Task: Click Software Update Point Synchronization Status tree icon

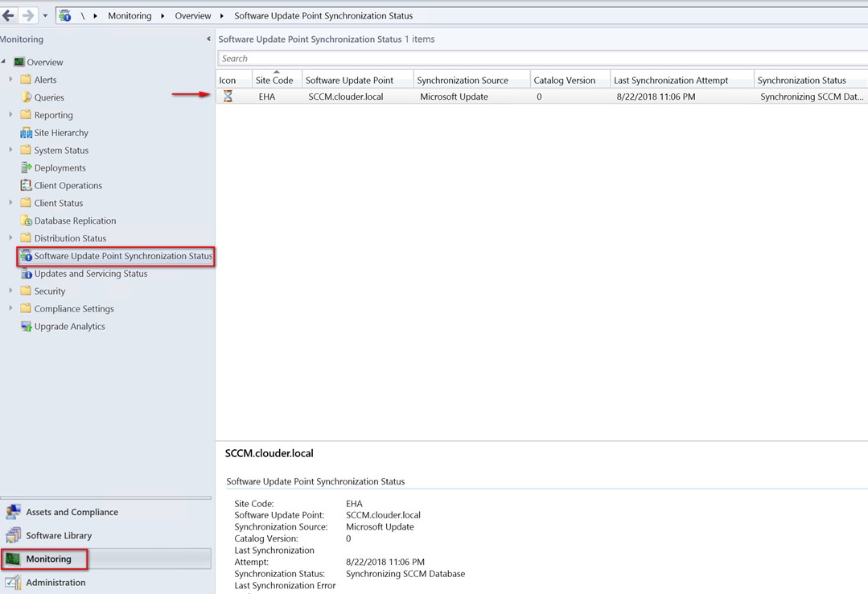Action: click(x=26, y=255)
